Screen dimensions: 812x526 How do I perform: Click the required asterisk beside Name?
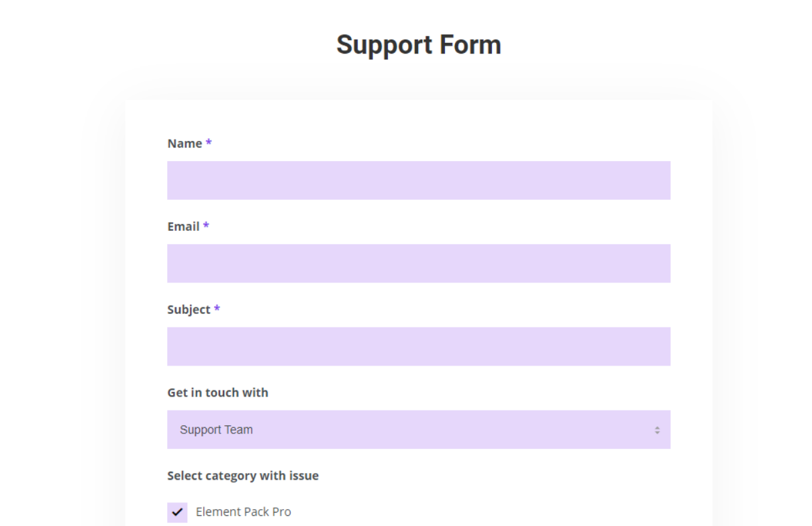pos(209,143)
